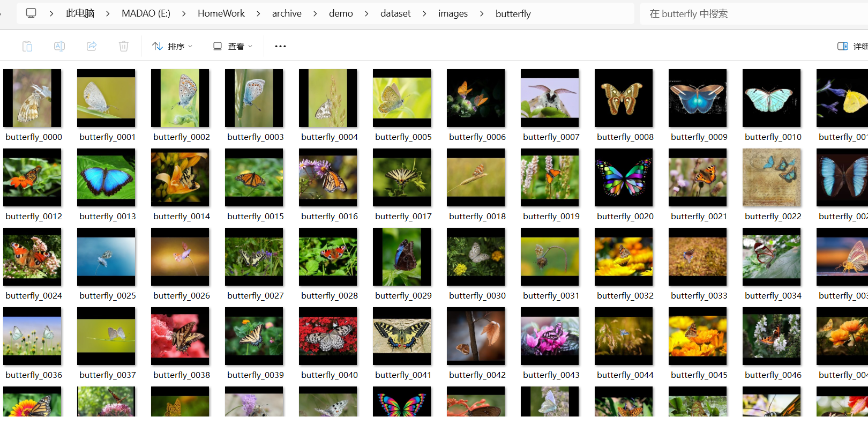This screenshot has width=868, height=424.
Task: Click the computer monitor icon in address bar
Action: tap(31, 13)
